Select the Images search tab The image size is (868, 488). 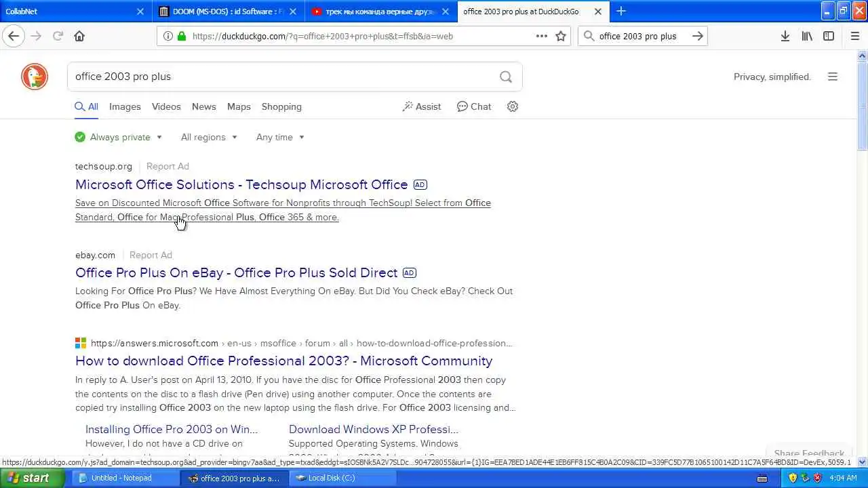pos(125,106)
